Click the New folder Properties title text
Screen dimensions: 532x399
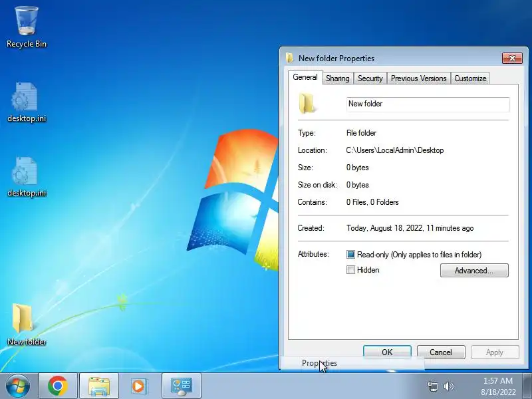(x=336, y=59)
